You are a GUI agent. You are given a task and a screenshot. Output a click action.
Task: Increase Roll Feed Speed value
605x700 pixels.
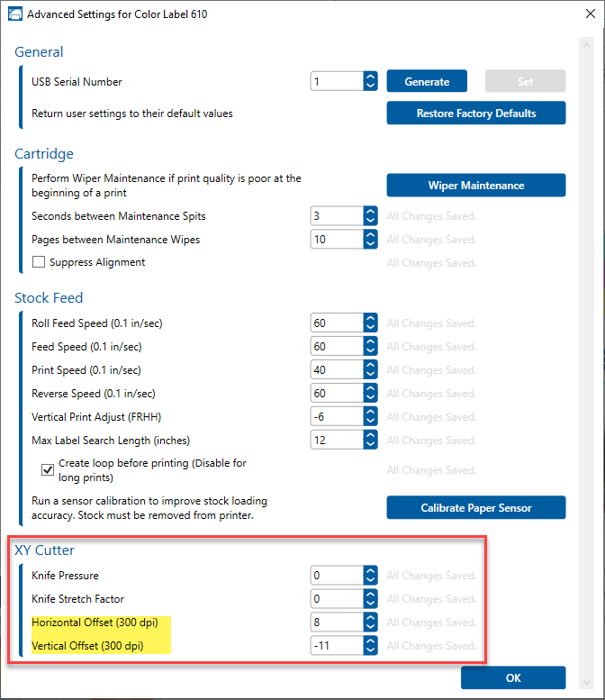370,318
